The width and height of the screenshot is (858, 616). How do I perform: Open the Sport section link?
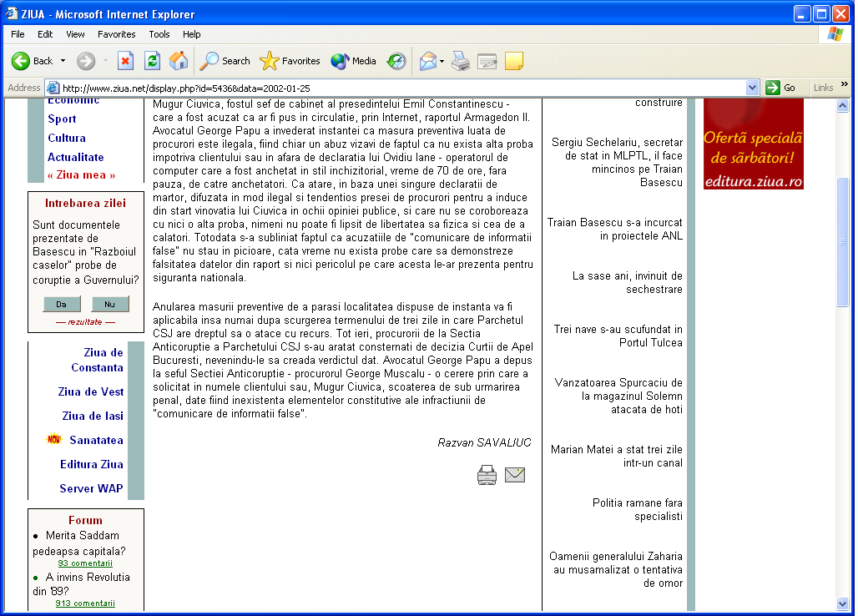coord(62,119)
